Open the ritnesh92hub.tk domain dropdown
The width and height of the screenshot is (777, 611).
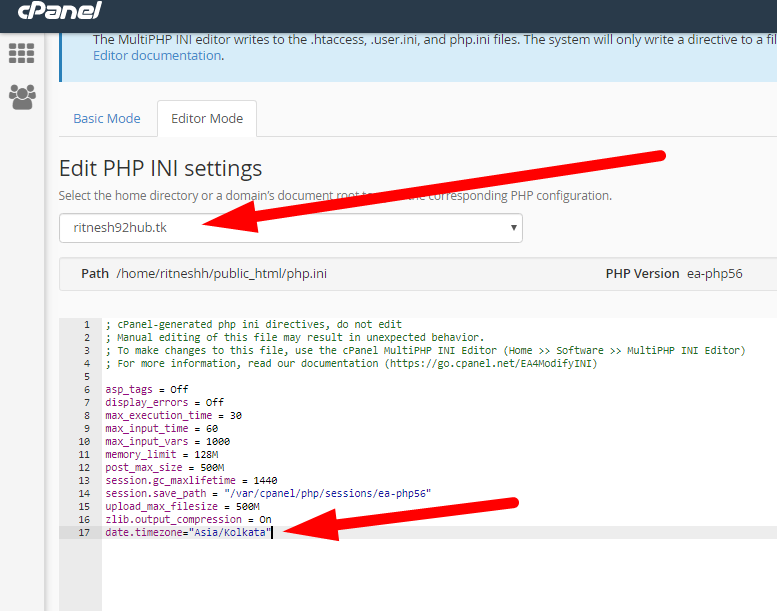click(x=290, y=228)
